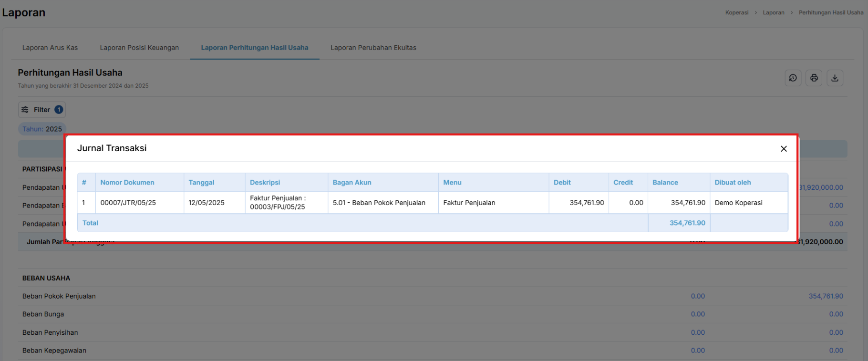The image size is (868, 361).
Task: Click the Jurnal Transaksi dialog title
Action: point(112,148)
